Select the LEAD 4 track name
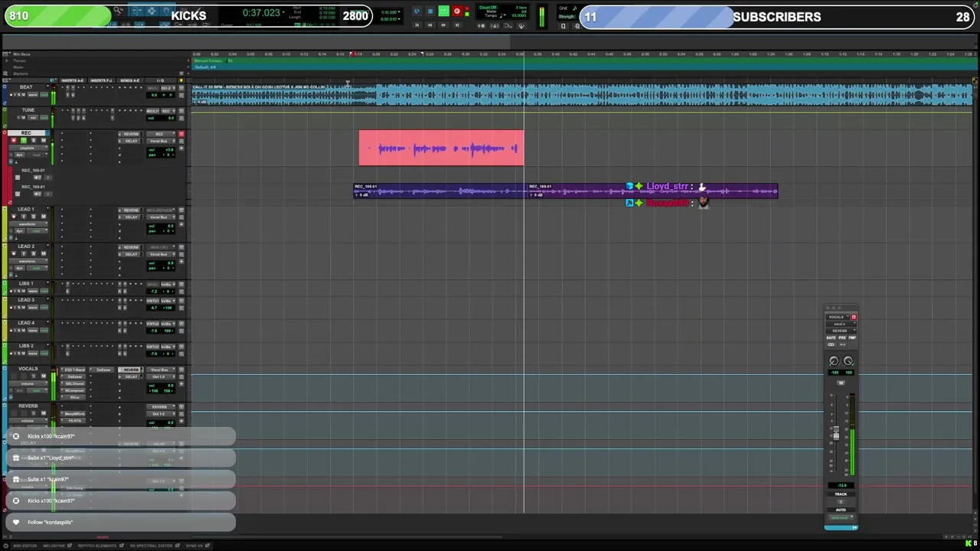 (27, 323)
